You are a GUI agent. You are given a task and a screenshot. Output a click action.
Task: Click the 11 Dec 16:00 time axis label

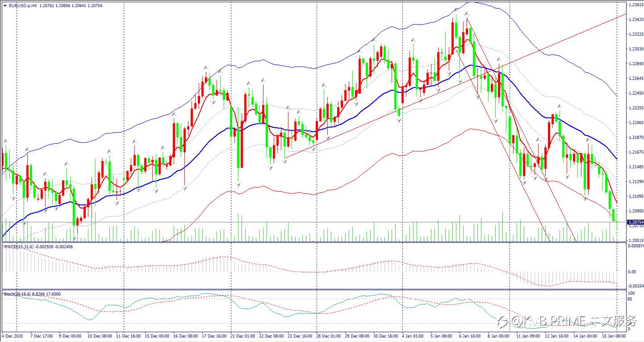(129, 336)
